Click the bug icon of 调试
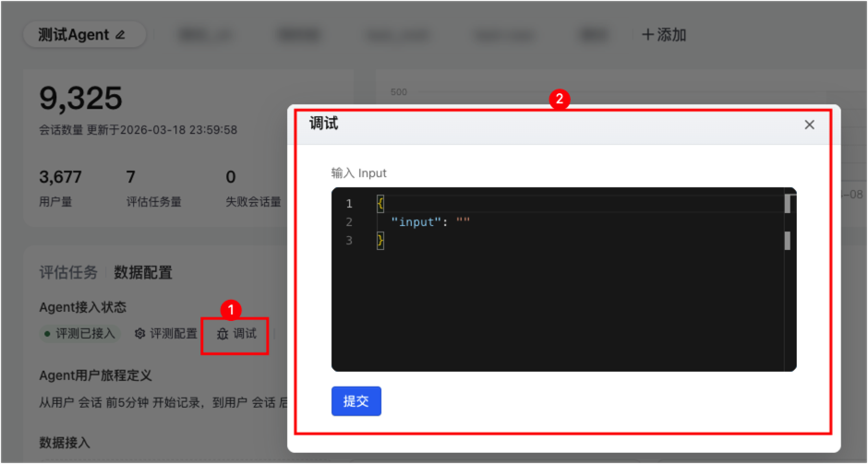Image resolution: width=868 pixels, height=464 pixels. tap(223, 335)
